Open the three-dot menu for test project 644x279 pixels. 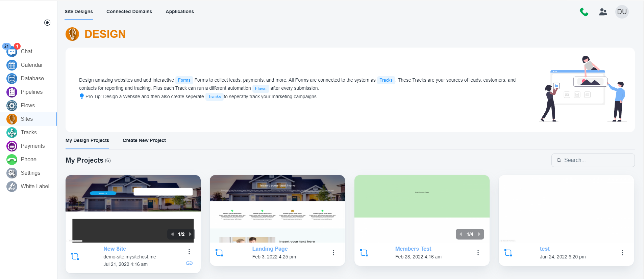coord(622,253)
